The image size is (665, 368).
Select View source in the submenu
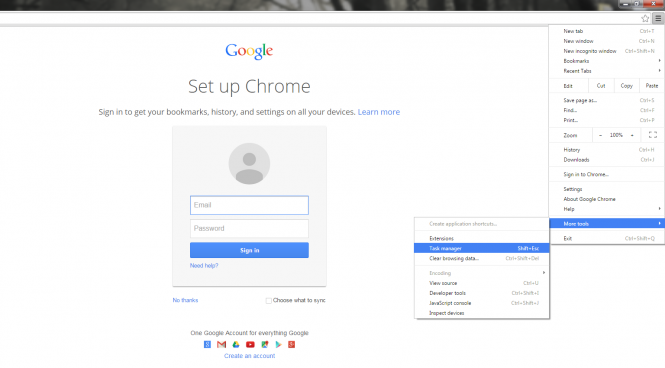pyautogui.click(x=482, y=283)
